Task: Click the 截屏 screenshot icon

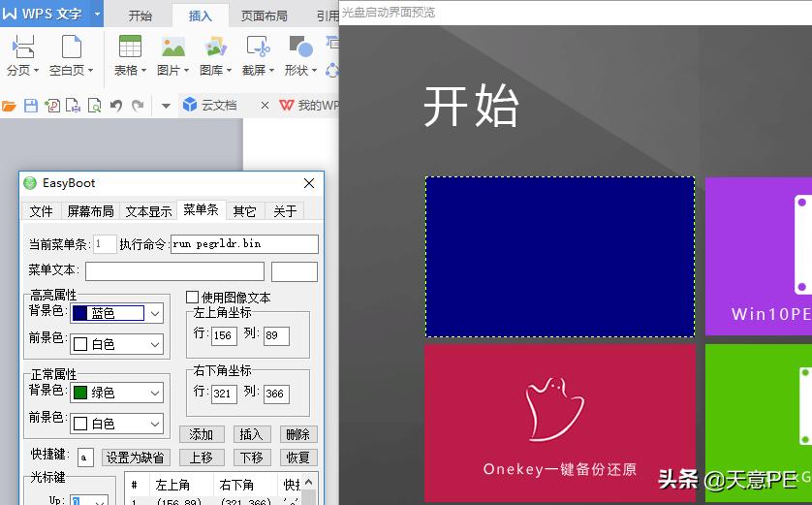Action: click(258, 47)
